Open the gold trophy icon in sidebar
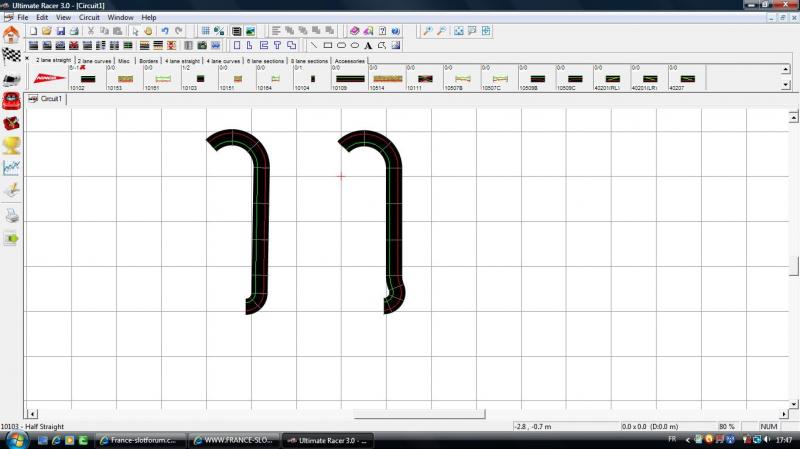Image resolution: width=800 pixels, height=449 pixels. click(x=11, y=145)
